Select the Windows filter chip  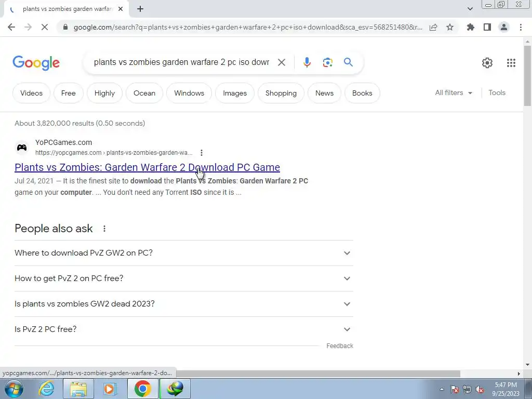coord(189,93)
